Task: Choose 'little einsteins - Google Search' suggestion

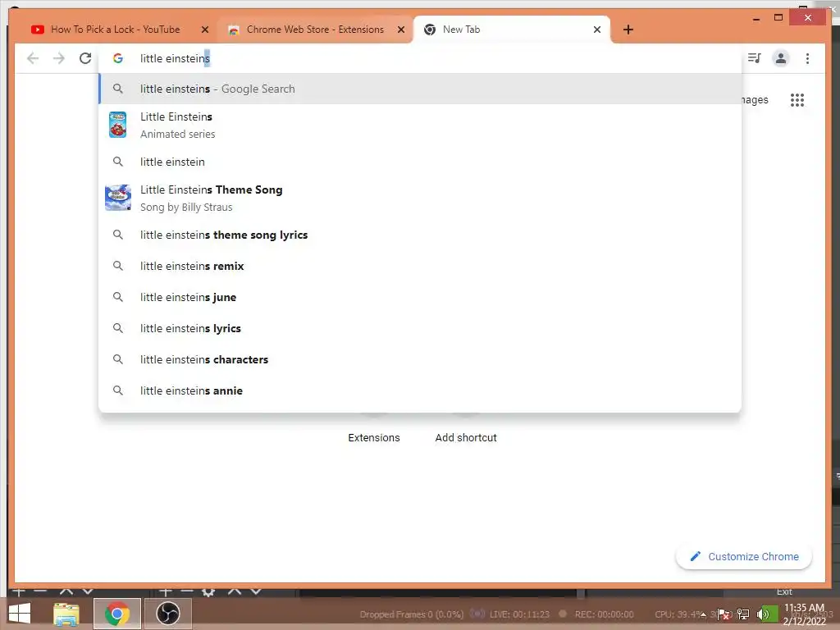Action: (420, 89)
